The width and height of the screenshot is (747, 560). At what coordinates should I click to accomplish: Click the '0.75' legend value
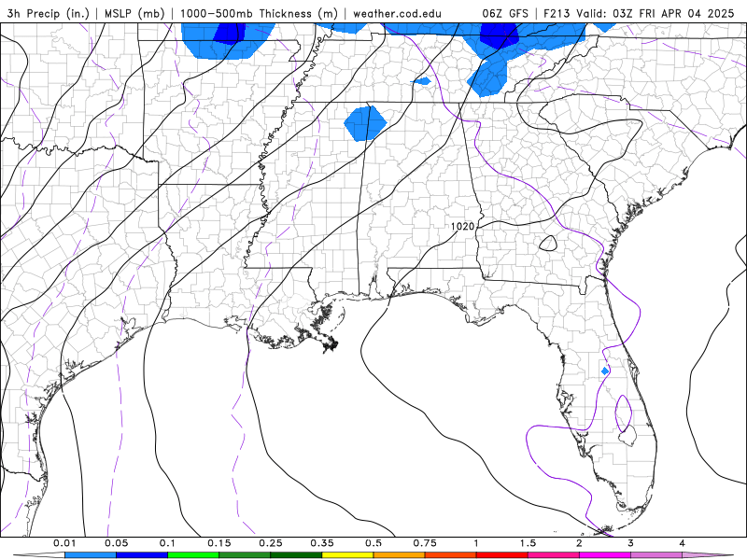point(425,543)
